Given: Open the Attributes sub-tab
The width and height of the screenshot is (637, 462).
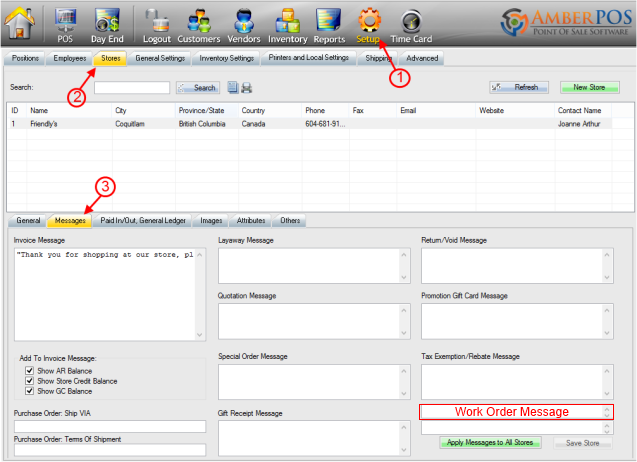Looking at the screenshot, I should pyautogui.click(x=251, y=220).
